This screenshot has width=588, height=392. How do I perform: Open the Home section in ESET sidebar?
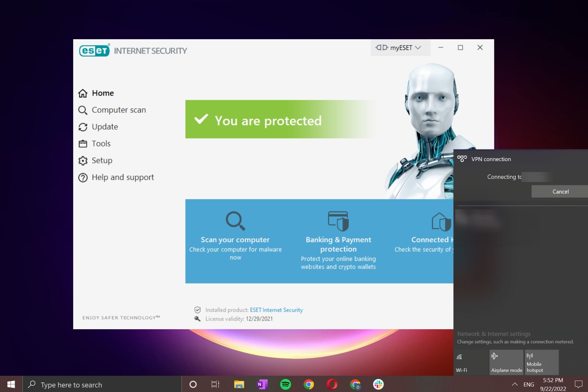point(96,93)
